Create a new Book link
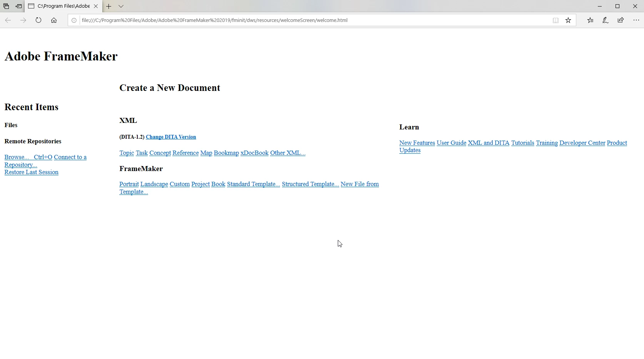 (x=218, y=184)
